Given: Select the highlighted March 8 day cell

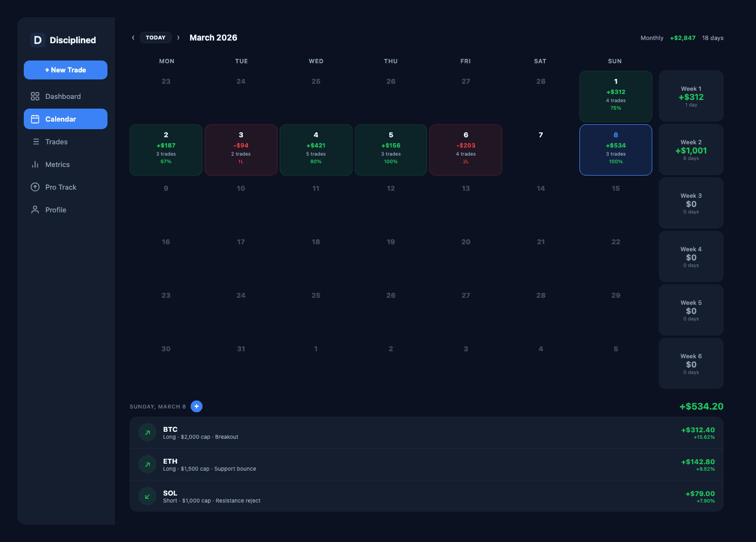Looking at the screenshot, I should tap(616, 150).
